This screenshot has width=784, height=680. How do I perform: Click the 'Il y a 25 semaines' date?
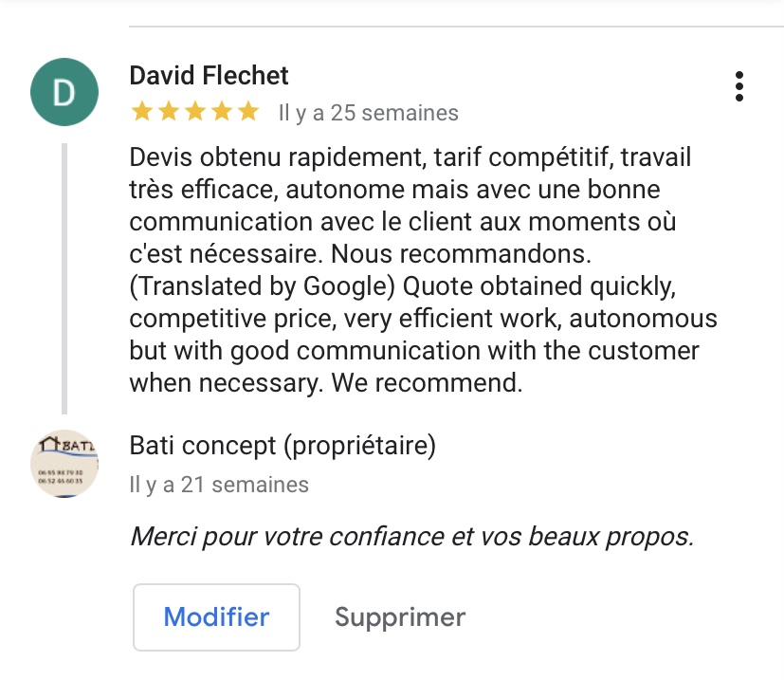click(x=369, y=113)
